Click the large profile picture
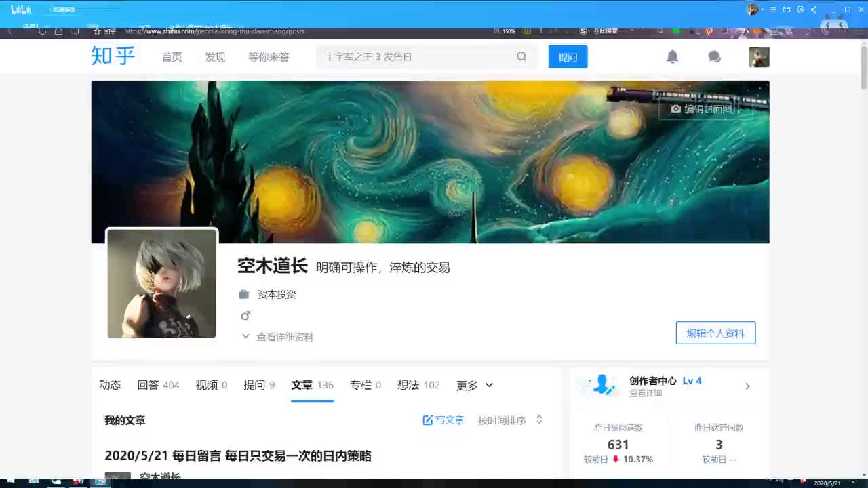Viewport: 868px width, 488px height. pyautogui.click(x=162, y=283)
